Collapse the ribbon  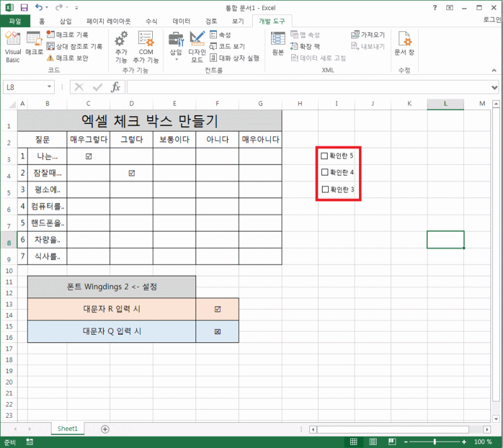[x=494, y=70]
